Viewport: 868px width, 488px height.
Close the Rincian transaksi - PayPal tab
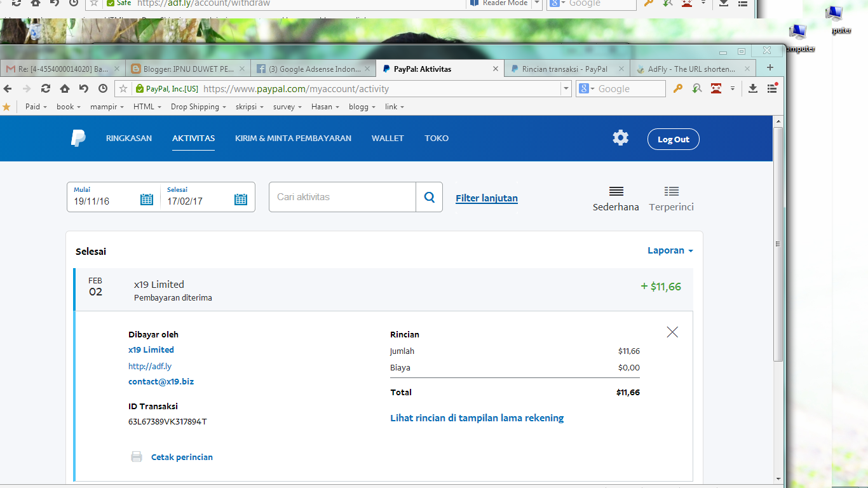620,69
